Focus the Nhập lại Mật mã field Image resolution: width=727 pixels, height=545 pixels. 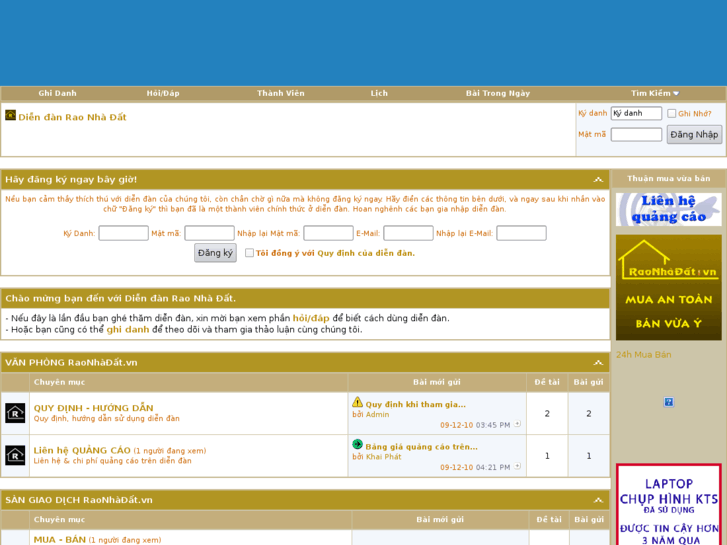[328, 233]
